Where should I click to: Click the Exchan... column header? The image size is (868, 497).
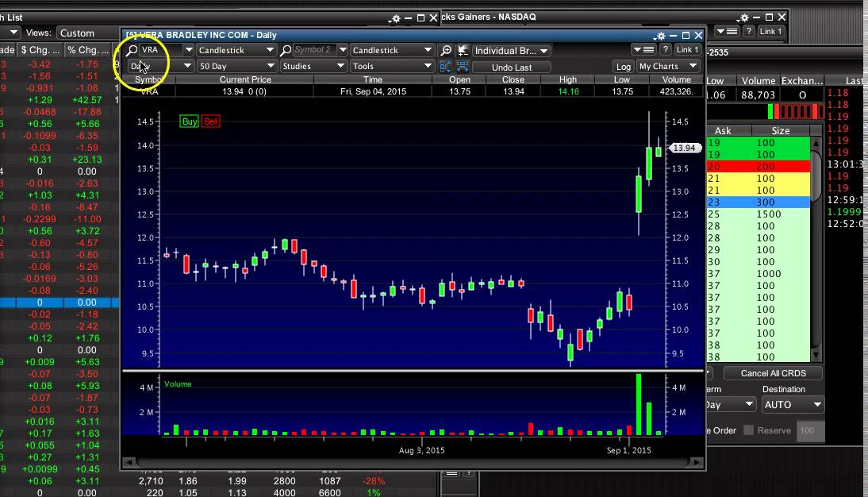(801, 81)
